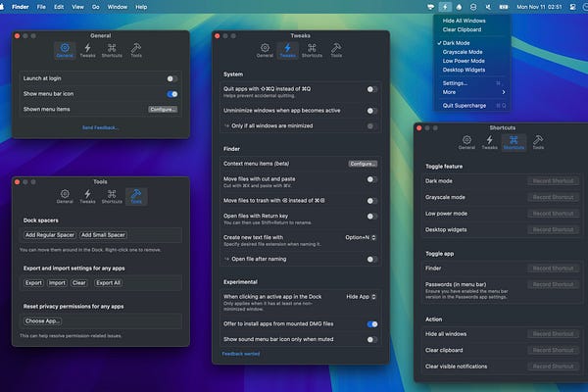This screenshot has width=588, height=392.
Task: Toggle Move files to trash switch
Action: point(372,201)
